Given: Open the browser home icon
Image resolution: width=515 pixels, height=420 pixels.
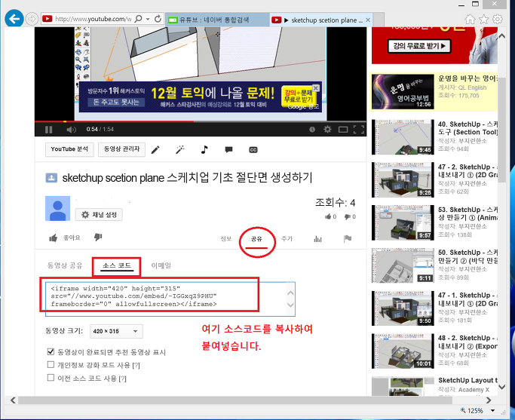Looking at the screenshot, I should click(x=470, y=20).
